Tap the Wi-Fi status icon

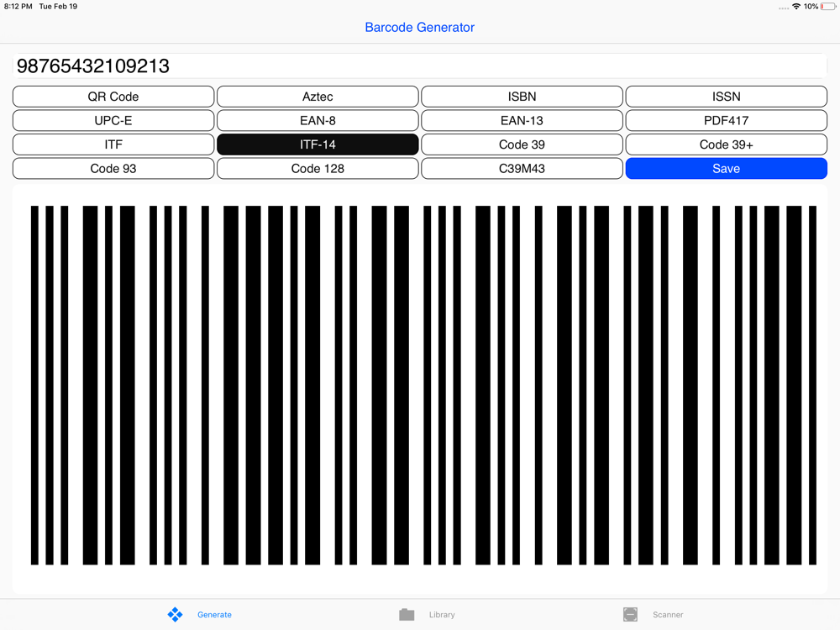click(x=796, y=7)
